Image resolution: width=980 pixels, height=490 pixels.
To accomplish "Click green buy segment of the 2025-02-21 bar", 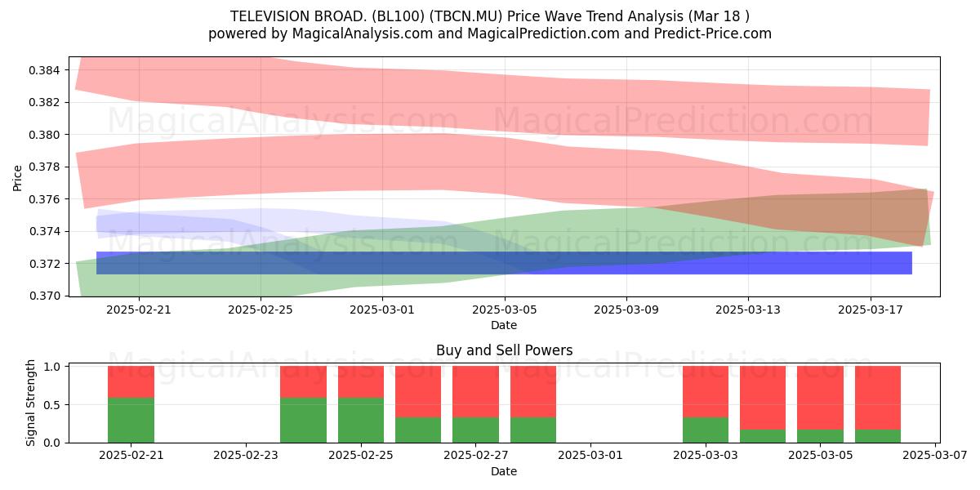I will tap(131, 420).
